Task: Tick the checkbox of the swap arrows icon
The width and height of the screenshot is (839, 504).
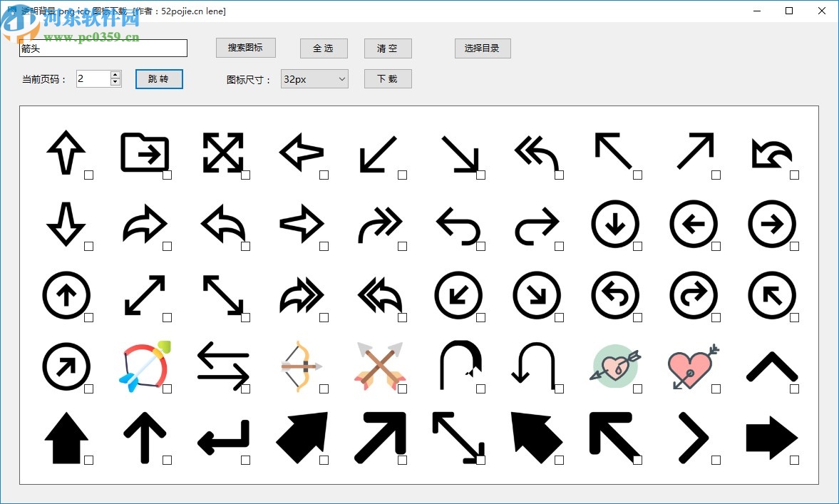Action: [x=246, y=389]
